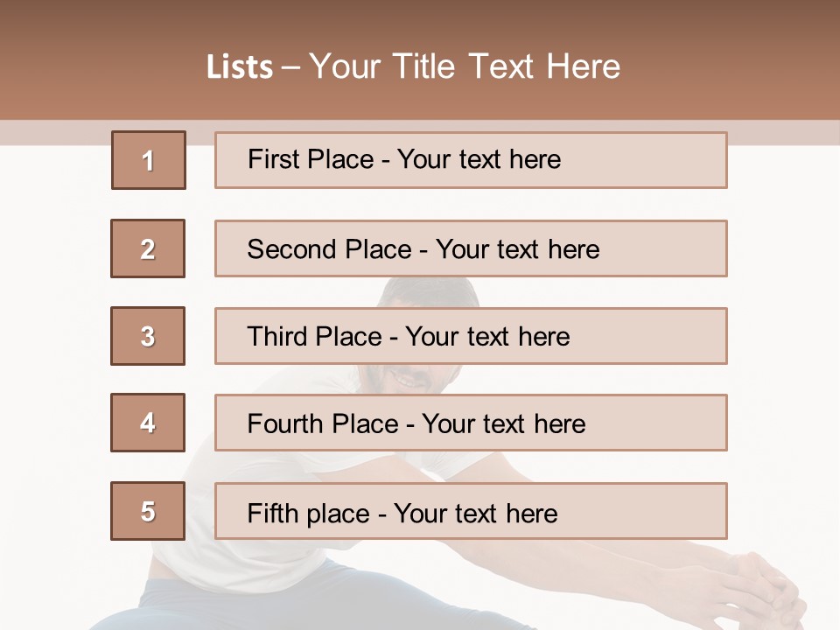Screen dimensions: 840x630
Task: Select the Second Place text bar
Action: tap(471, 248)
